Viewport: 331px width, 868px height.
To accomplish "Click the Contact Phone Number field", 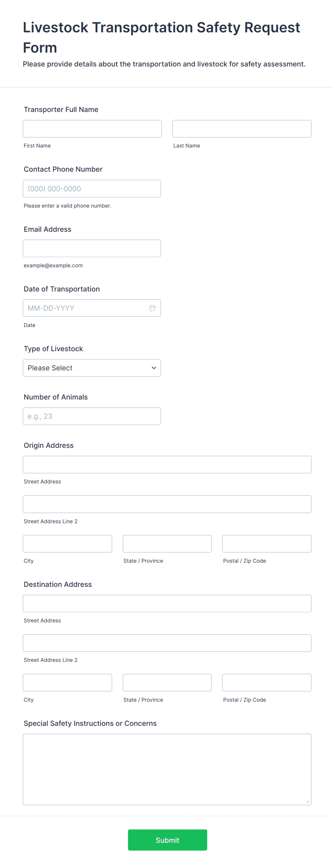I will tap(92, 188).
